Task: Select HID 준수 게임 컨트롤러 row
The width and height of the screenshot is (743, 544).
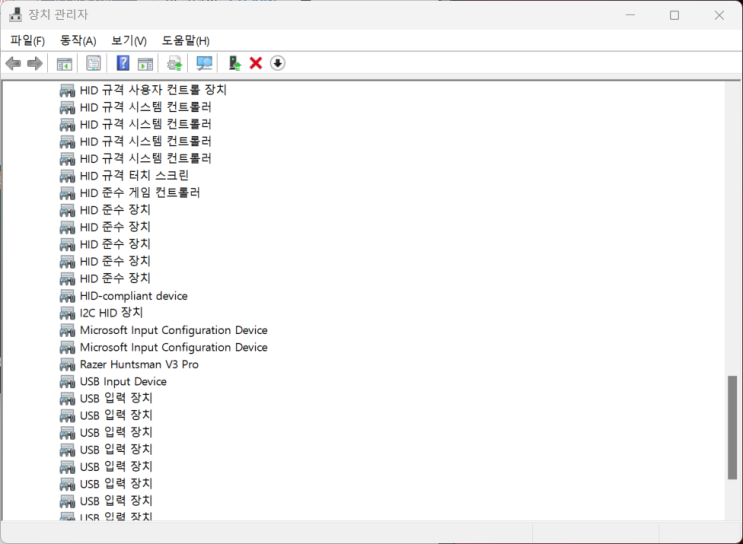Action: click(140, 193)
